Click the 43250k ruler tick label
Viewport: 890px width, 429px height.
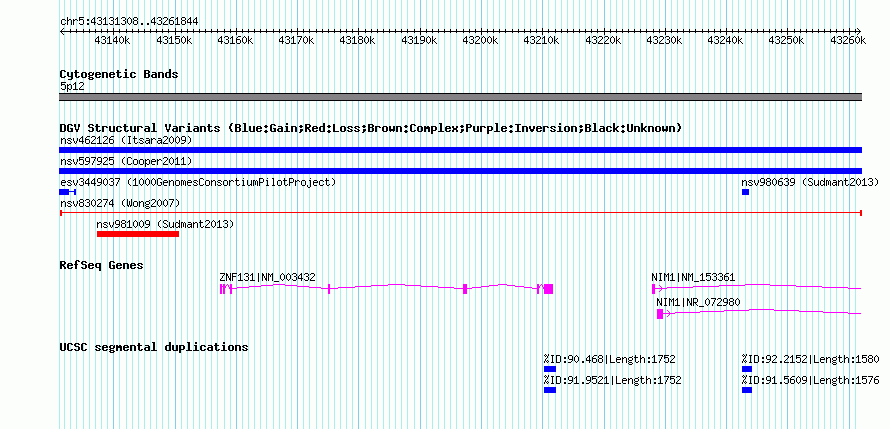787,40
